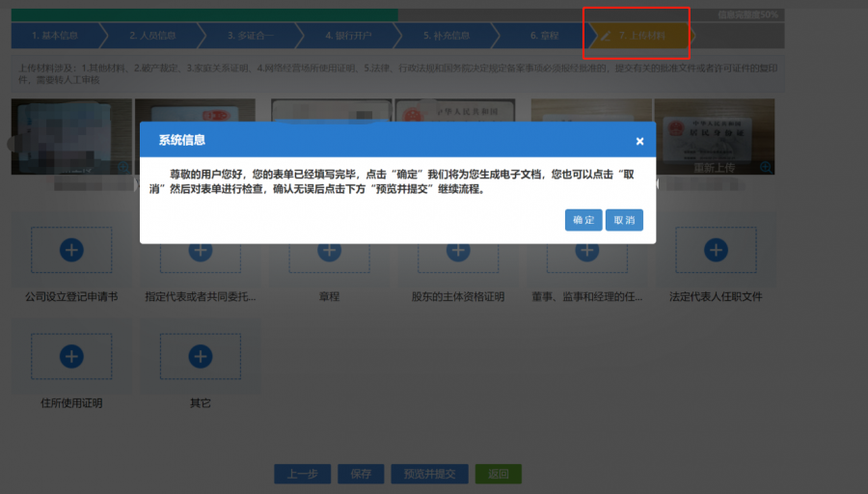Click 信息完整度50% text
868x494 pixels.
pos(747,14)
